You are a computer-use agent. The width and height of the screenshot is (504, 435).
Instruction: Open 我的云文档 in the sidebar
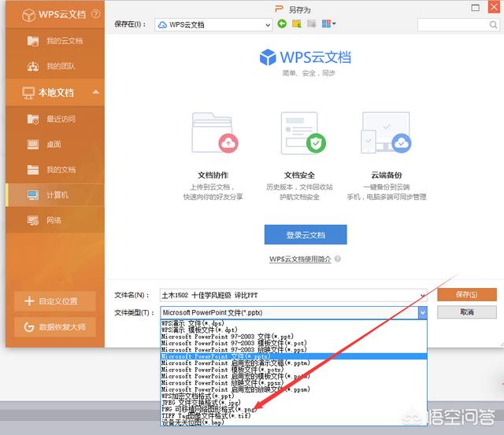63,41
